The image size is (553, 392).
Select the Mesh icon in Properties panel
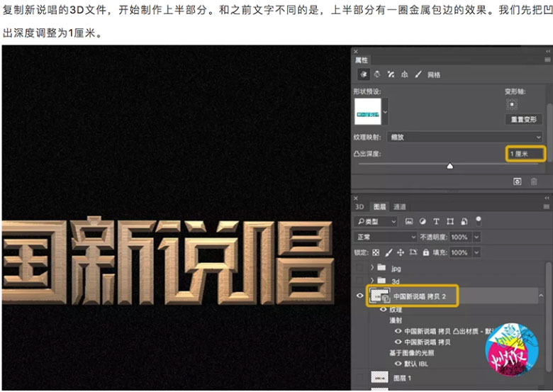363,74
